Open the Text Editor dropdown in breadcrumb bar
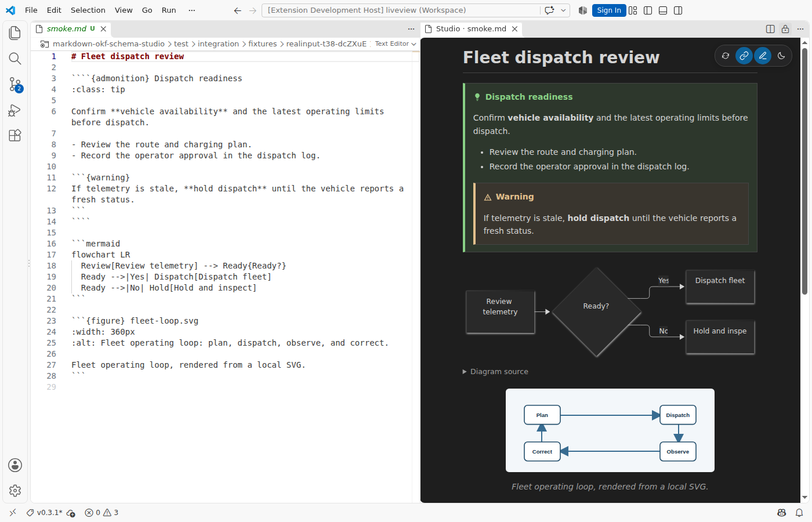The height and width of the screenshot is (522, 812). pos(396,44)
